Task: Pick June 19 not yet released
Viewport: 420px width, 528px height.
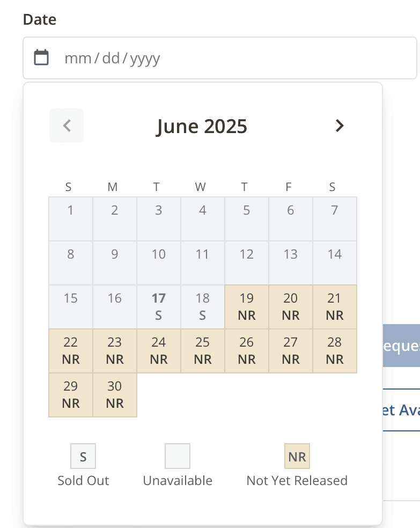Action: (246, 306)
